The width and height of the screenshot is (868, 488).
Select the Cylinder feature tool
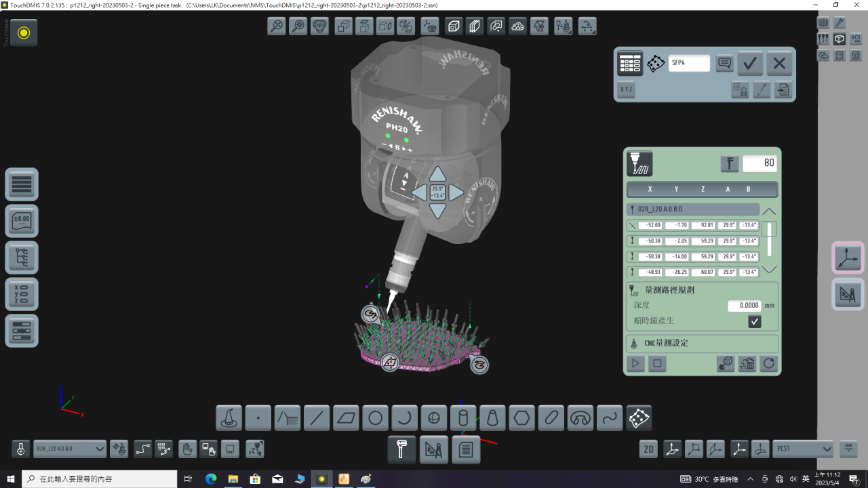(x=463, y=418)
